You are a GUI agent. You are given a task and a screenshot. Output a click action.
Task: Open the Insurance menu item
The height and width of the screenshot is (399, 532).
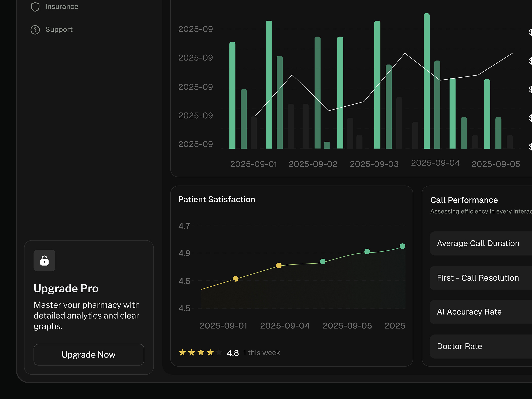click(x=62, y=6)
